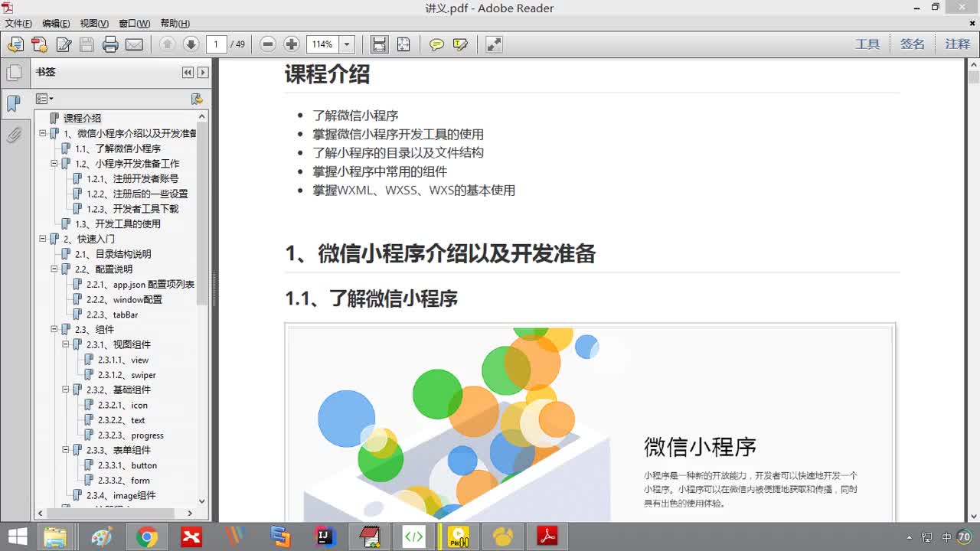Collapse the '2.3.1、视图组件' bookmark node

click(66, 344)
